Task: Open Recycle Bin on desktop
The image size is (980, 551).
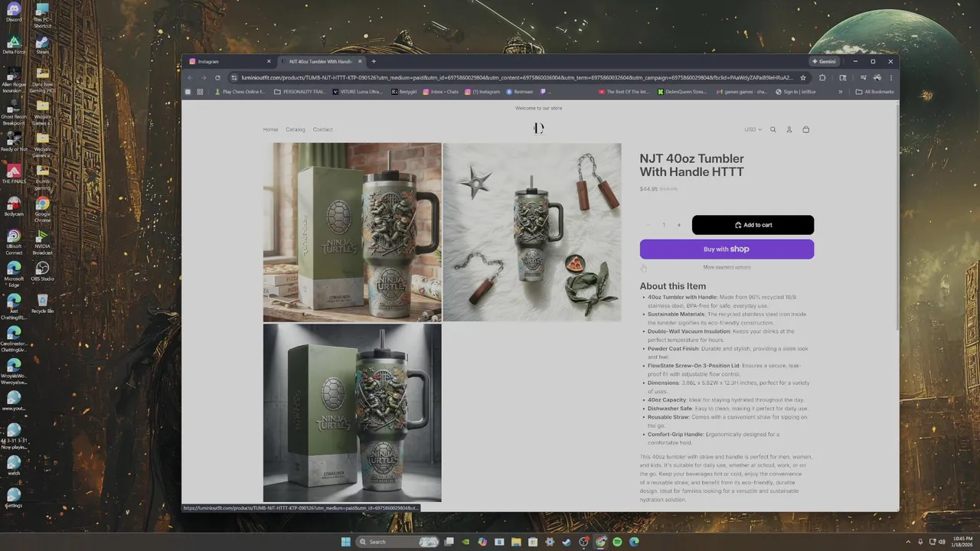Action: click(x=42, y=304)
